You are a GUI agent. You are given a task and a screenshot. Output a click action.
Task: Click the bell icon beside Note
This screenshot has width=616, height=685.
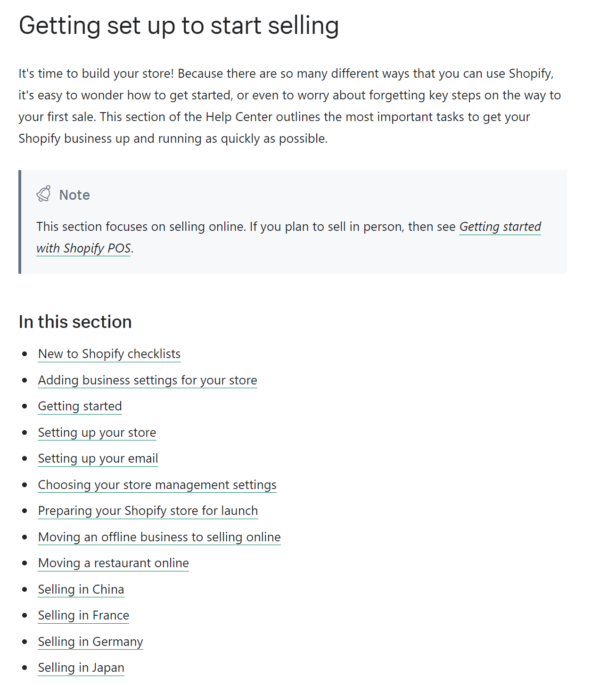point(43,194)
